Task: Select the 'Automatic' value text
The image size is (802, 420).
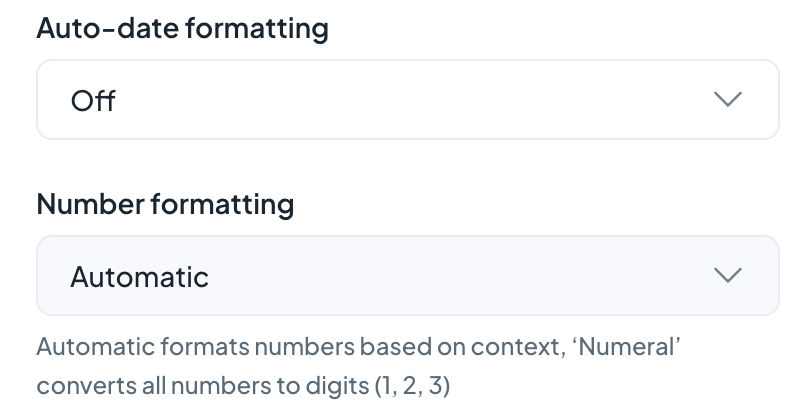Action: click(x=140, y=277)
